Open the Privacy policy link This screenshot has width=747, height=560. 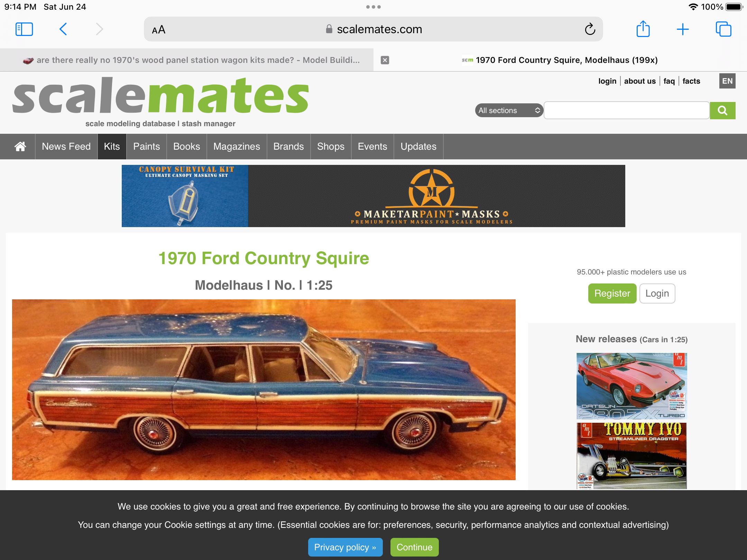[345, 547]
